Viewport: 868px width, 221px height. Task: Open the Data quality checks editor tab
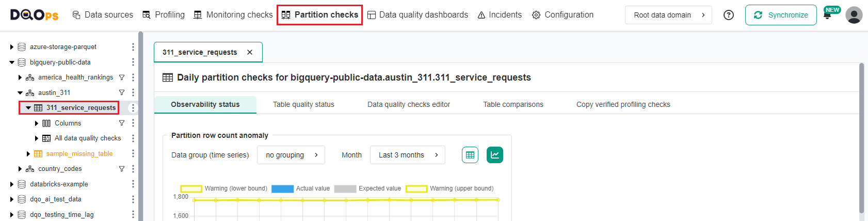pyautogui.click(x=409, y=104)
